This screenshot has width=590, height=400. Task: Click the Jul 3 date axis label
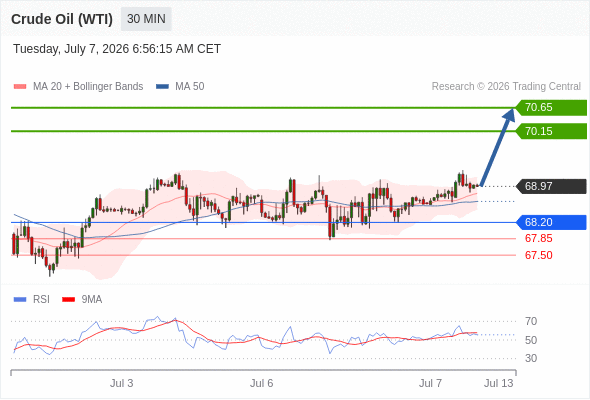[122, 383]
